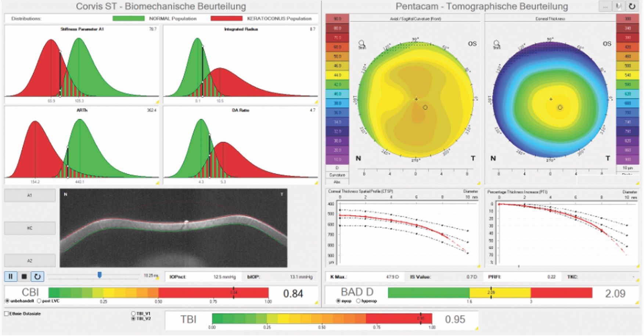
Task: Expand the Axial/Sagittal Curvature map corner triangle
Action: pyautogui.click(x=478, y=183)
